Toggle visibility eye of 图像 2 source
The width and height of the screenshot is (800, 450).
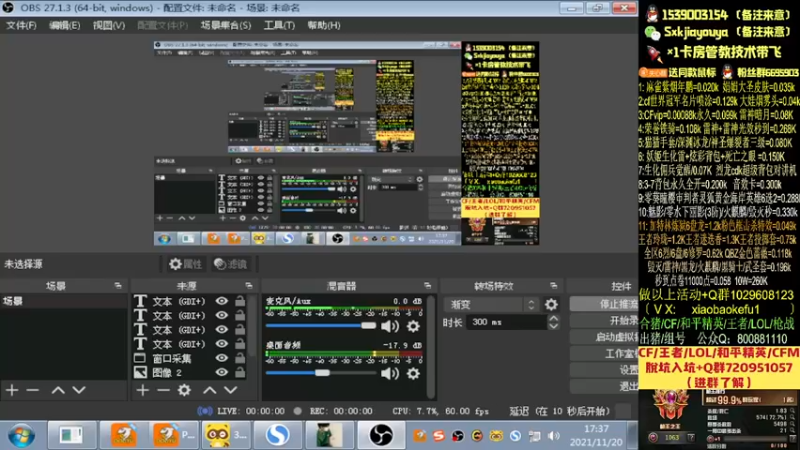[221, 372]
